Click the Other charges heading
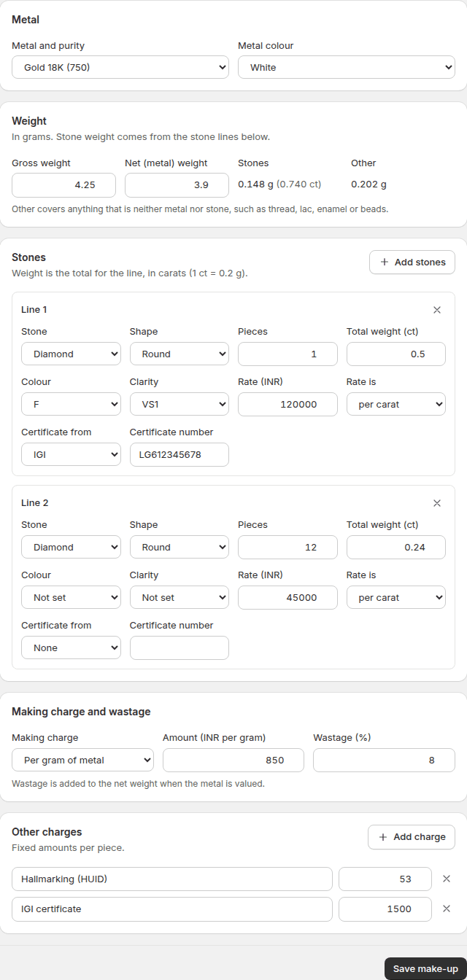The image size is (467, 980). (47, 831)
